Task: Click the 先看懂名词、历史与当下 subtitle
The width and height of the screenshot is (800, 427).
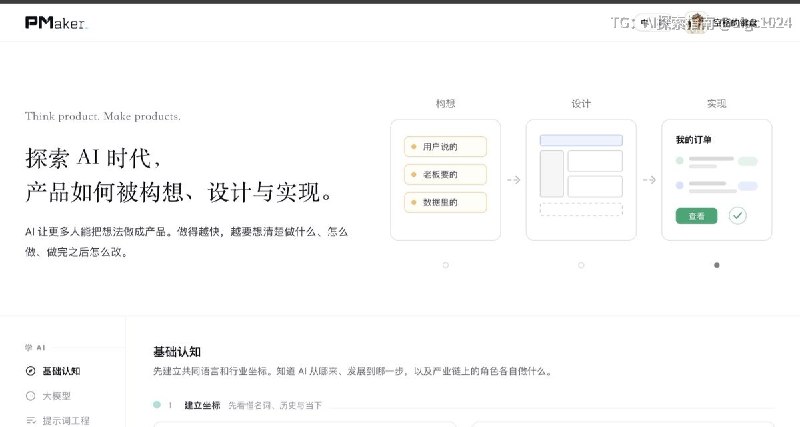Action: pyautogui.click(x=275, y=405)
